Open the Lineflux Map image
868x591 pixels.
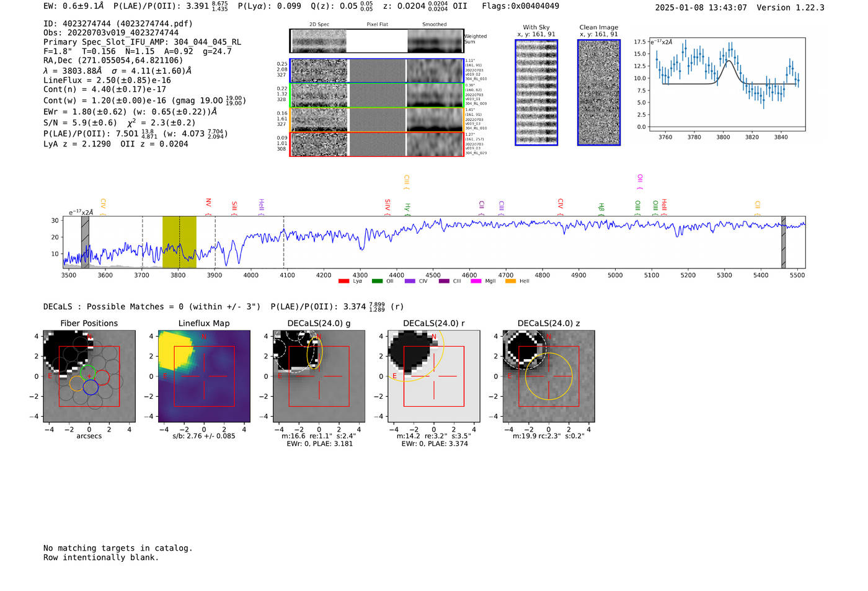(x=204, y=376)
